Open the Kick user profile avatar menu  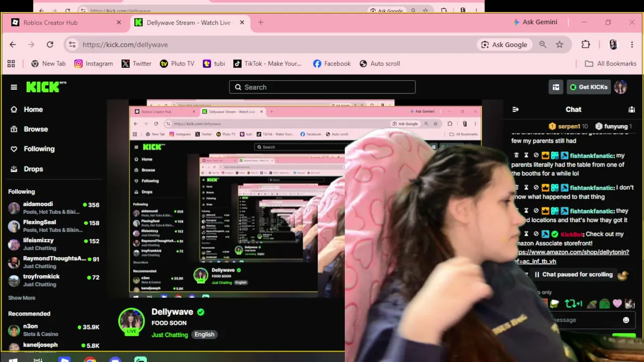(x=621, y=87)
